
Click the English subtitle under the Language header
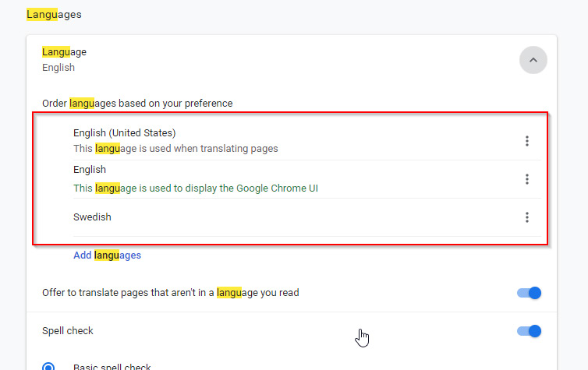(58, 68)
